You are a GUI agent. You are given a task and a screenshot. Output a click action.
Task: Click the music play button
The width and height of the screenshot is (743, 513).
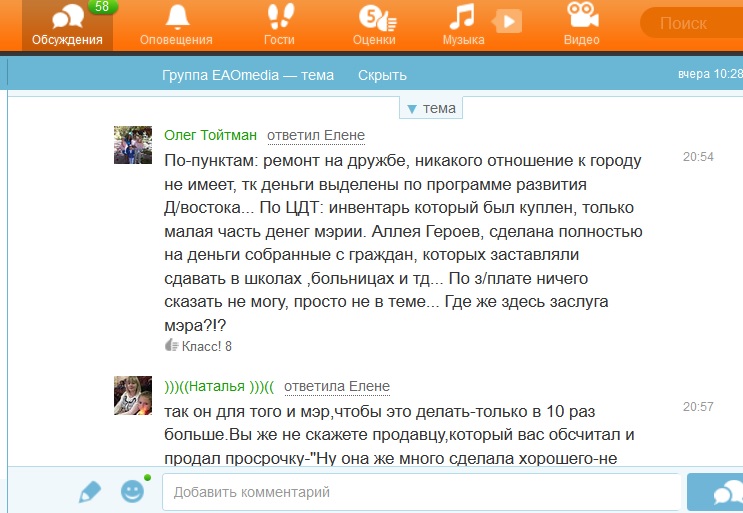[507, 21]
